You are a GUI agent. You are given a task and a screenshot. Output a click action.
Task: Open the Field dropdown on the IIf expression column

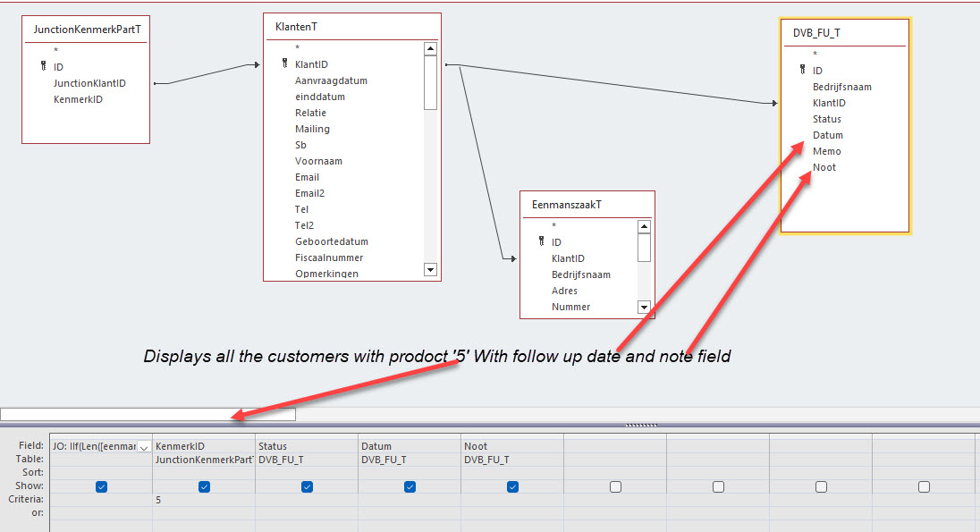pyautogui.click(x=144, y=445)
